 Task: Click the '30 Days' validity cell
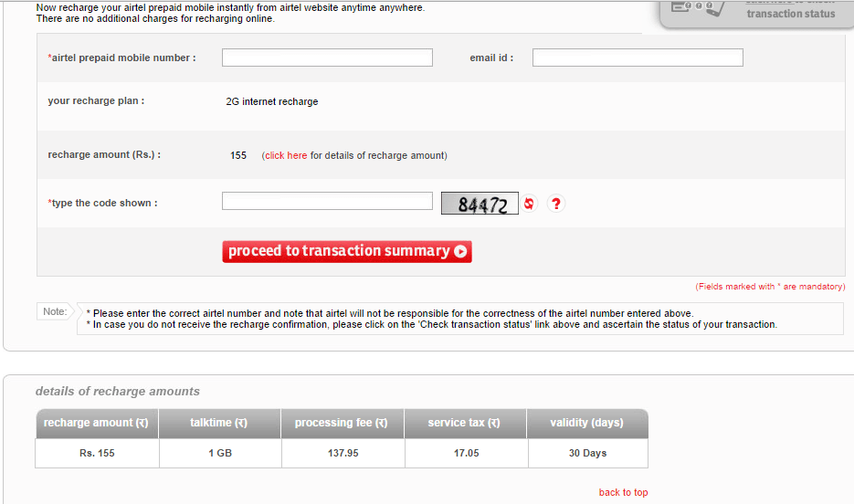tap(587, 454)
